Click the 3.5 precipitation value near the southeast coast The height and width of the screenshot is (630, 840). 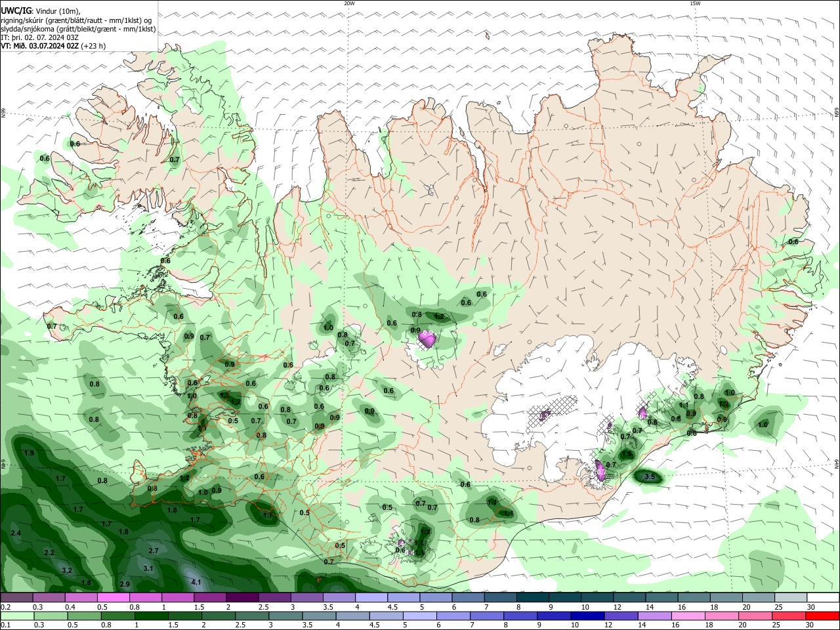(x=650, y=476)
